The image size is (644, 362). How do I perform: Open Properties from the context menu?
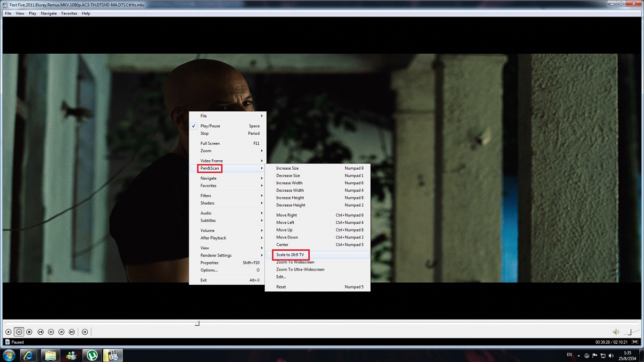(228, 263)
